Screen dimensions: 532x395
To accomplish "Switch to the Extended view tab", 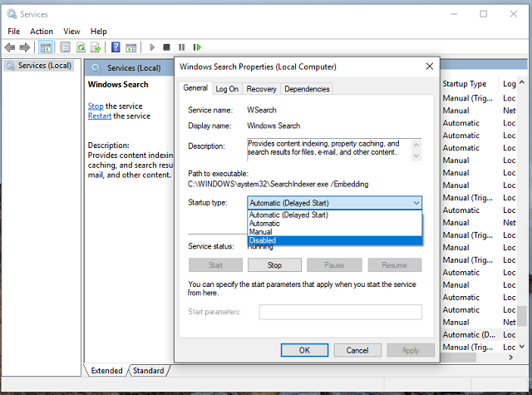I will coord(106,371).
